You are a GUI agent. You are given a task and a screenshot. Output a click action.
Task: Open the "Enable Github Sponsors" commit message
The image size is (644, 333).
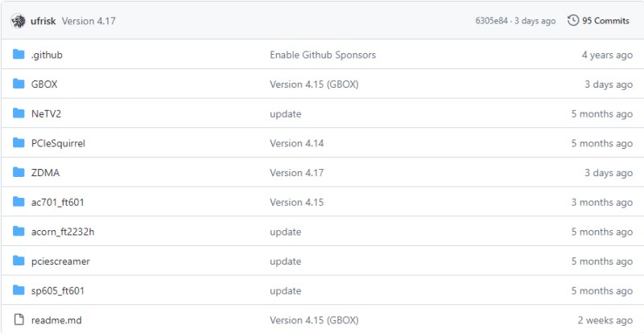pos(322,55)
